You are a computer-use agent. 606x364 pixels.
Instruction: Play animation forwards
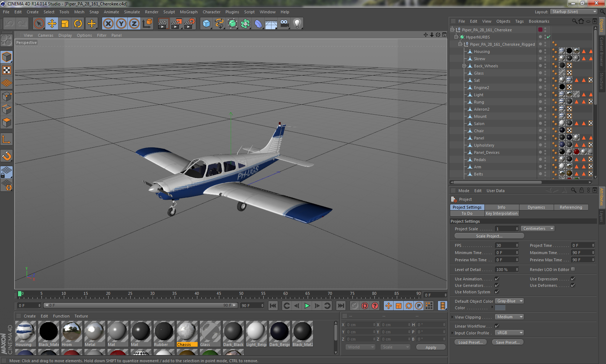307,306
